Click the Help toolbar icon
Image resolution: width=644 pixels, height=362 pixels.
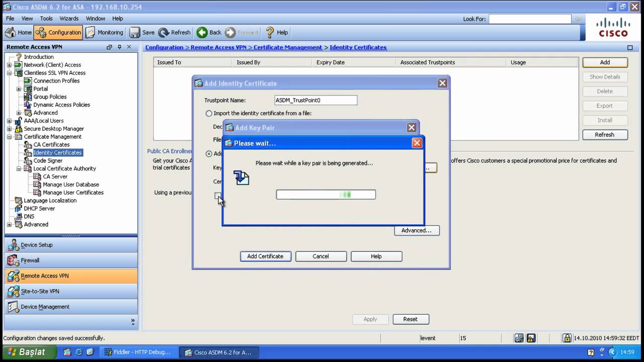pos(277,32)
